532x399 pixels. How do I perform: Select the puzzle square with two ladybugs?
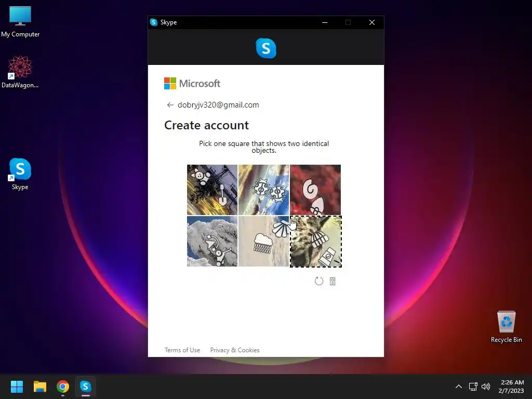[x=263, y=190]
